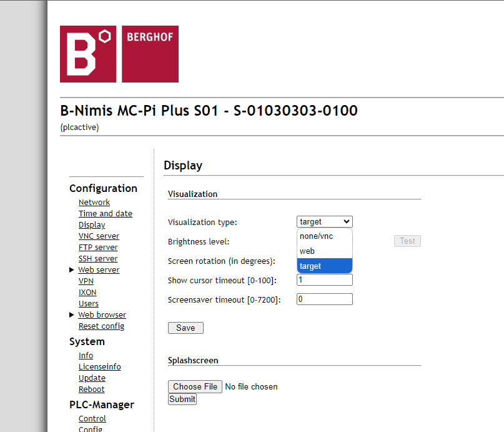
Task: Select the target option in list
Action: coord(325,266)
